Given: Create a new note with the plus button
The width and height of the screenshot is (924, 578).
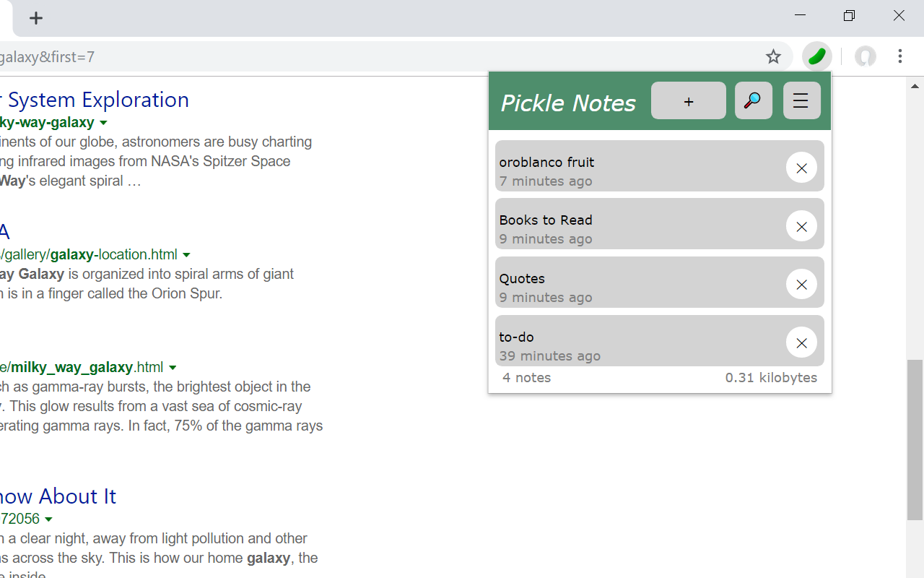Looking at the screenshot, I should [688, 100].
